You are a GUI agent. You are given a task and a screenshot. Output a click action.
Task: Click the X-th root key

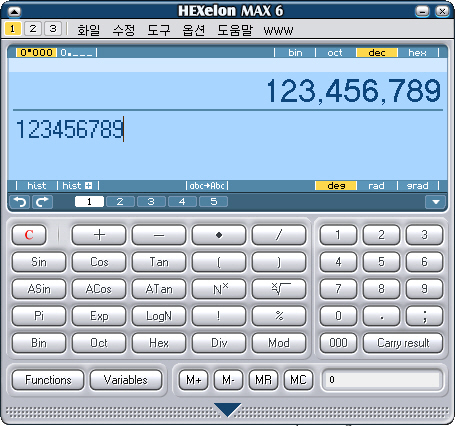click(x=279, y=289)
